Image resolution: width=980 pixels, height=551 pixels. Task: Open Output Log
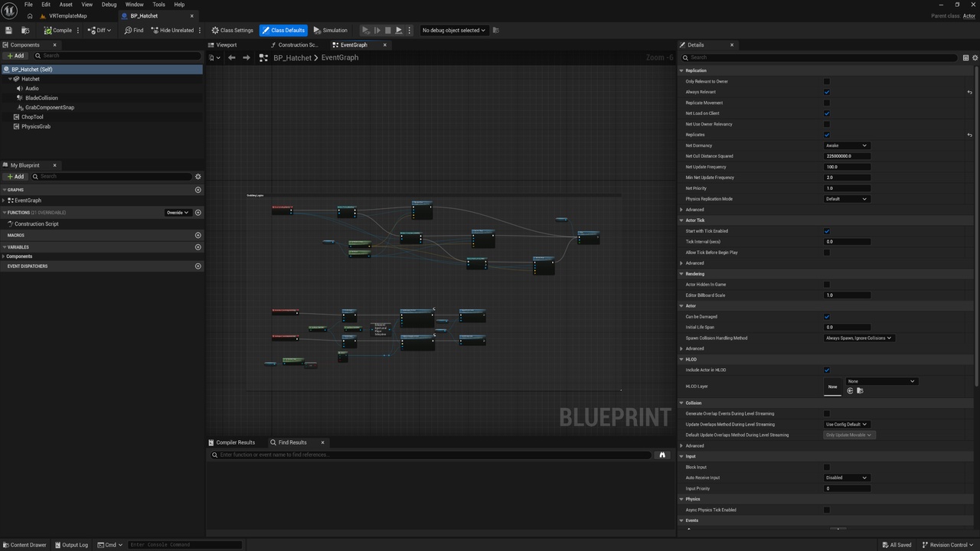click(70, 545)
